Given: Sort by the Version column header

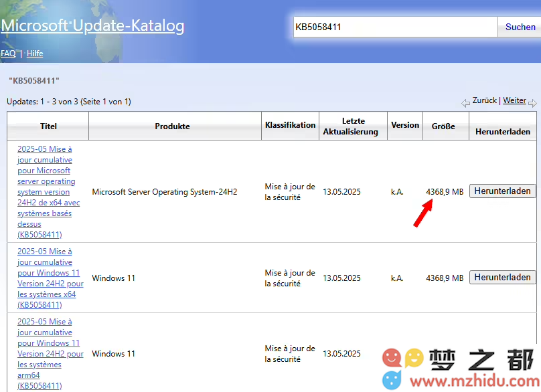Looking at the screenshot, I should pos(405,125).
